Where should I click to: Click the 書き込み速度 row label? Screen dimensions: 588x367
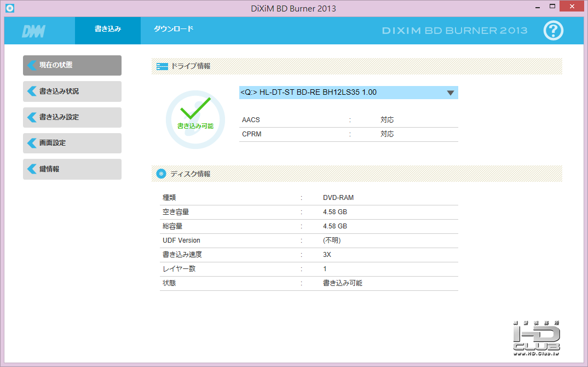182,254
